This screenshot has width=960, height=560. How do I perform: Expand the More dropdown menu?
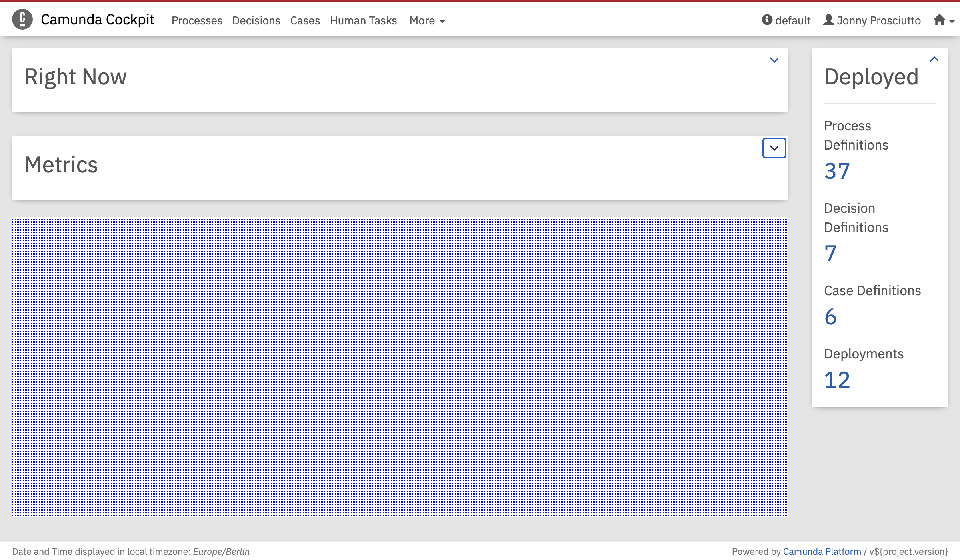click(x=427, y=20)
